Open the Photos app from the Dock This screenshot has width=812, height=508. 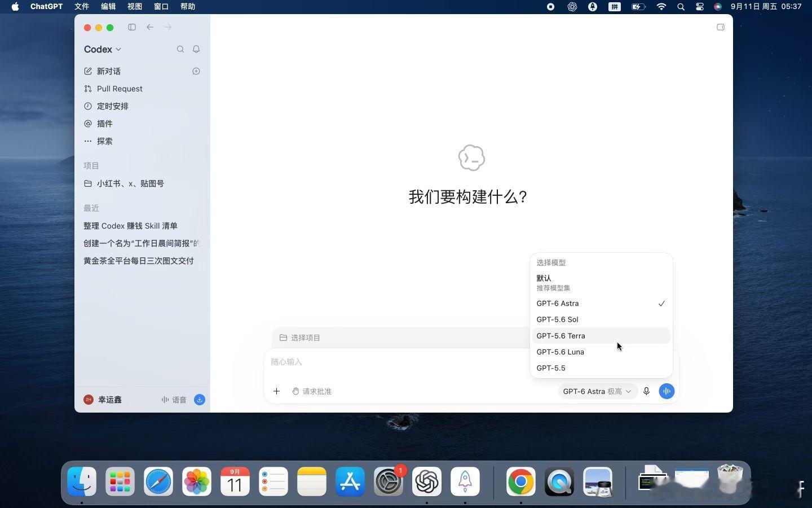click(x=197, y=481)
